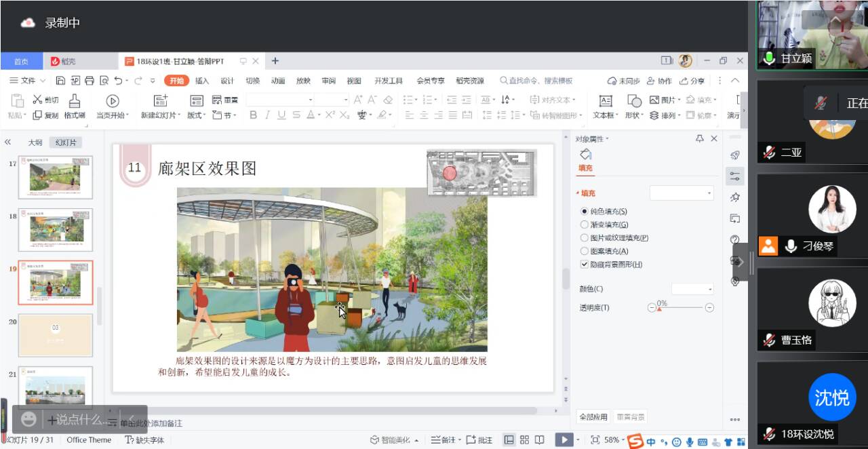The height and width of the screenshot is (449, 868).
Task: Pin the object properties (对象属性) panel
Action: click(700, 138)
